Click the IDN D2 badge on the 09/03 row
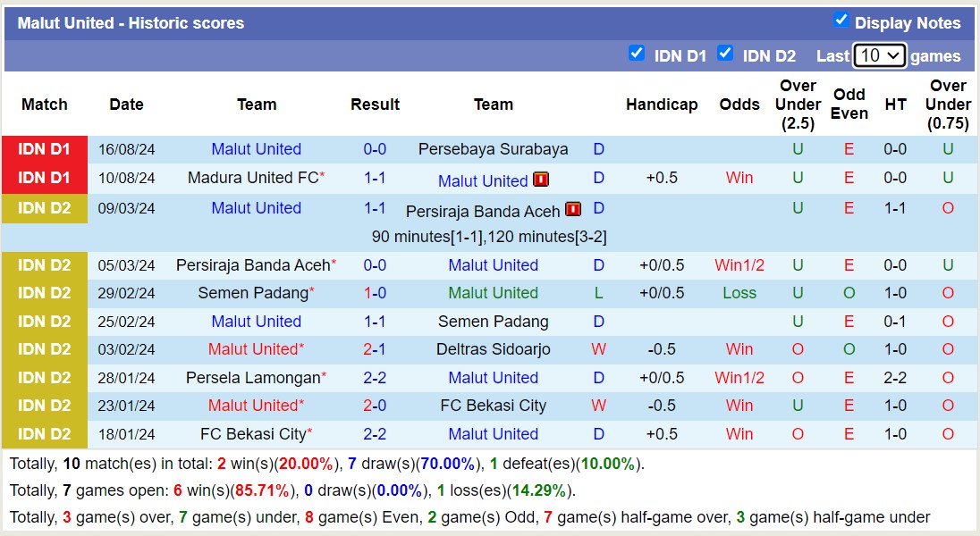 [44, 208]
